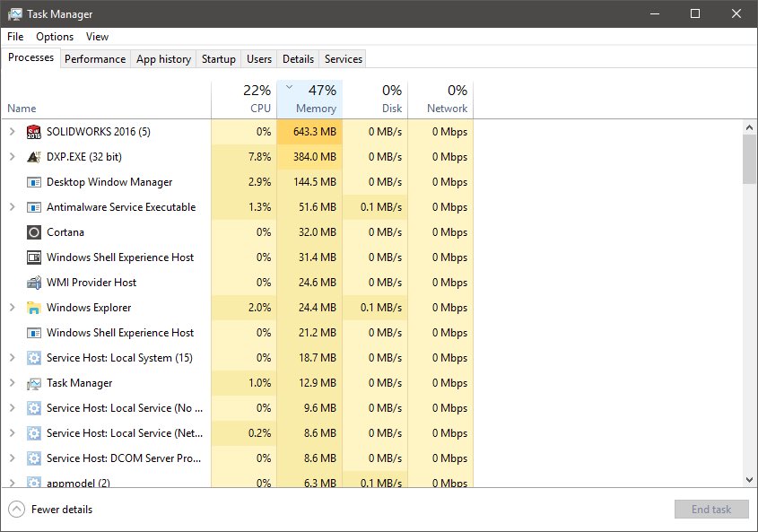The image size is (758, 532).
Task: Click the Cortana circle icon
Action: 34,232
